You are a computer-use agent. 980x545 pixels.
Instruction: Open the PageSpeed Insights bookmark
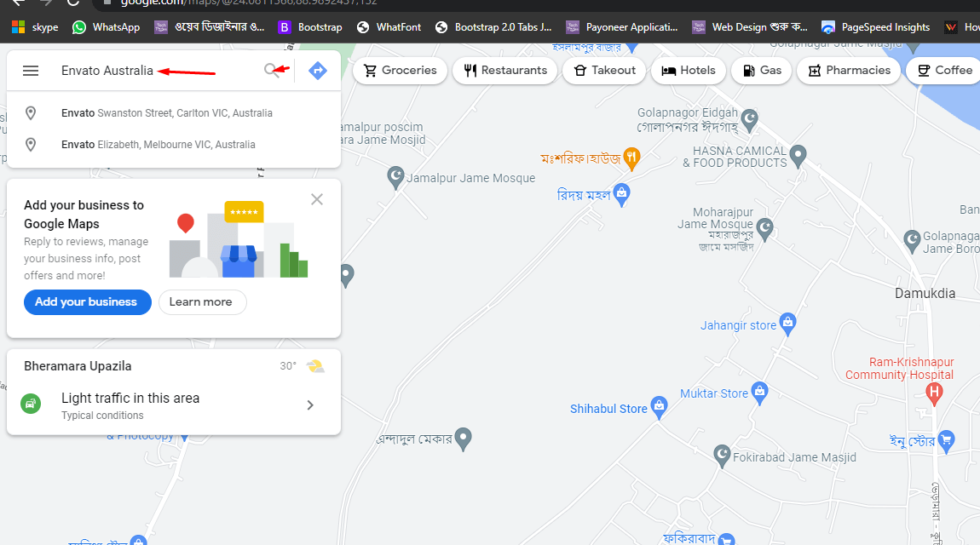875,27
